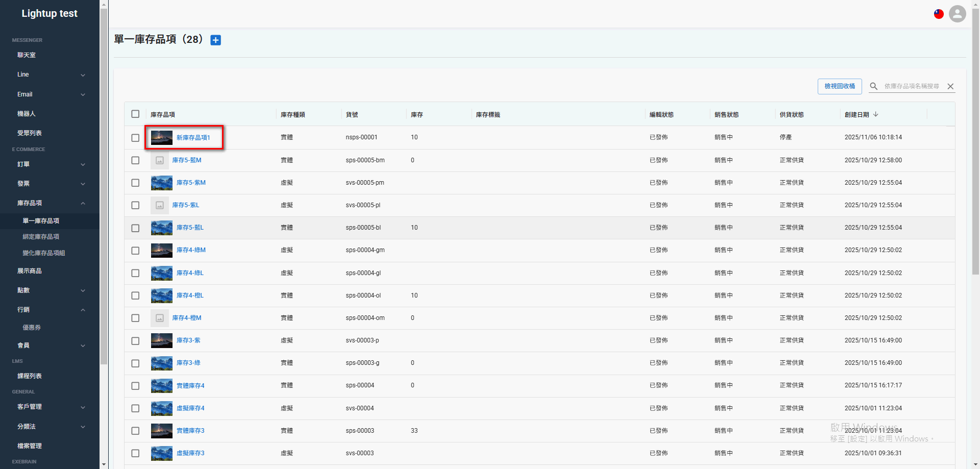Viewport: 980px width, 469px height.
Task: Click the thumbnail of 庫存3-紫
Action: click(x=161, y=340)
